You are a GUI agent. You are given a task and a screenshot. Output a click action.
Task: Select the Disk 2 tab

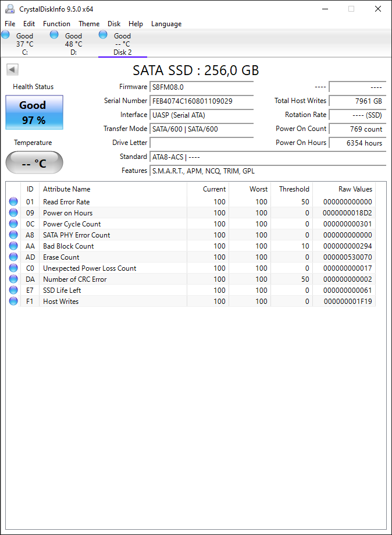coord(122,44)
